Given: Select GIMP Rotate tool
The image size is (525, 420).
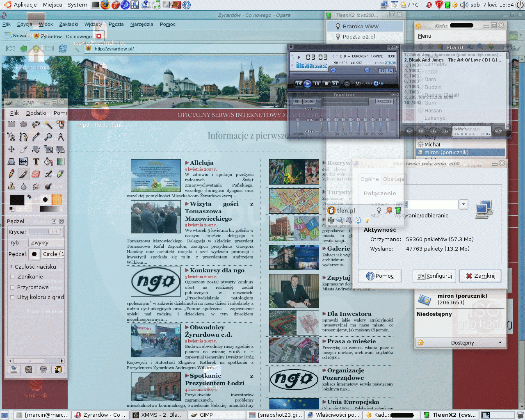Looking at the screenshot, I should (36, 149).
